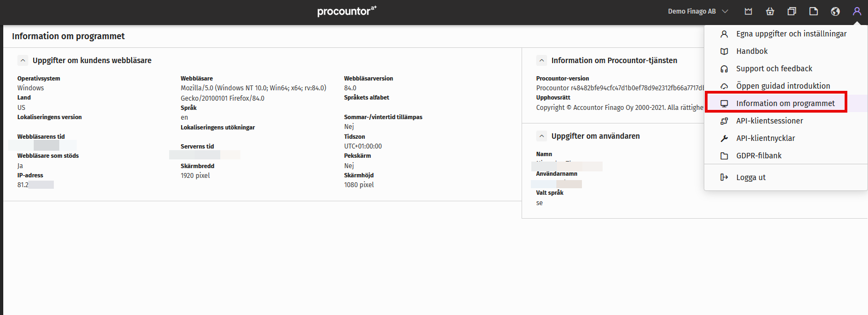The image size is (868, 315).
Task: Click the wrench icon for API-klientnycklar
Action: (724, 138)
